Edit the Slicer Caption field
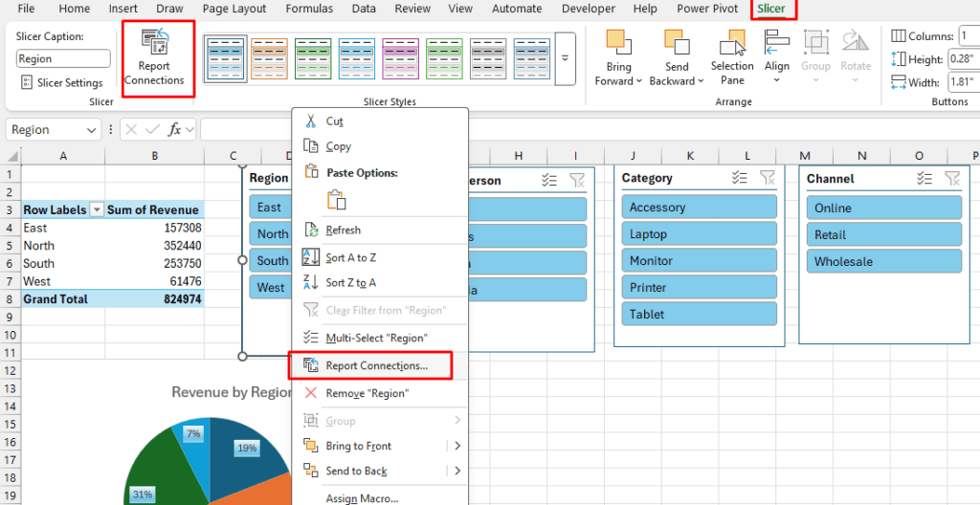 [63, 58]
